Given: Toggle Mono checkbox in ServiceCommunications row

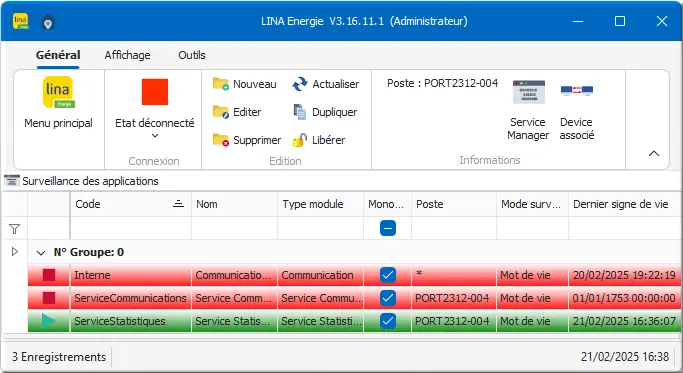Looking at the screenshot, I should [388, 298].
